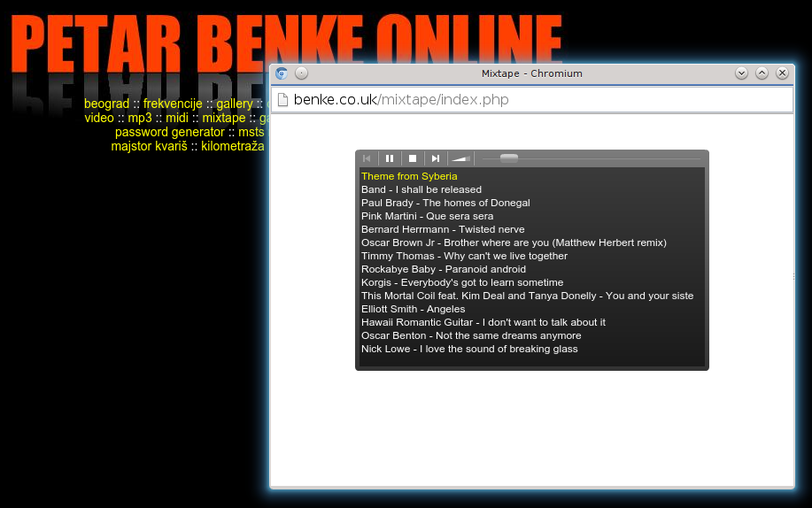Play Pink Martini - Que sera sera
812x508 pixels.
click(427, 217)
